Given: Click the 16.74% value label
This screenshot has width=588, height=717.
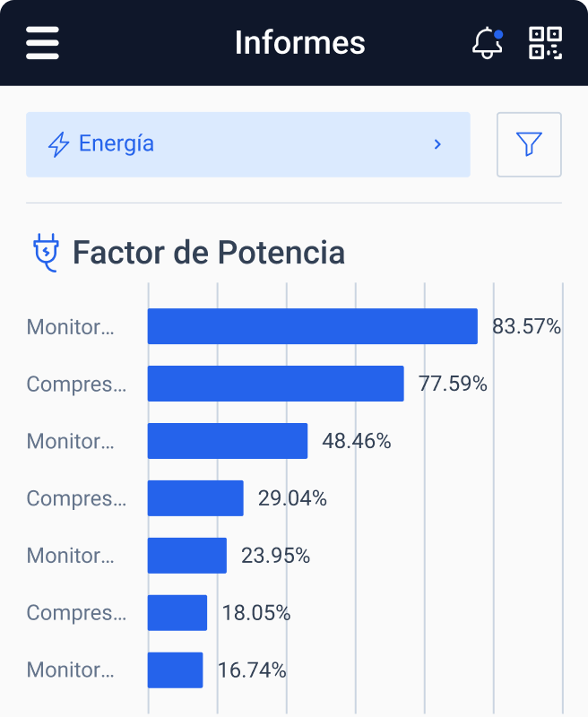Looking at the screenshot, I should pos(252,670).
